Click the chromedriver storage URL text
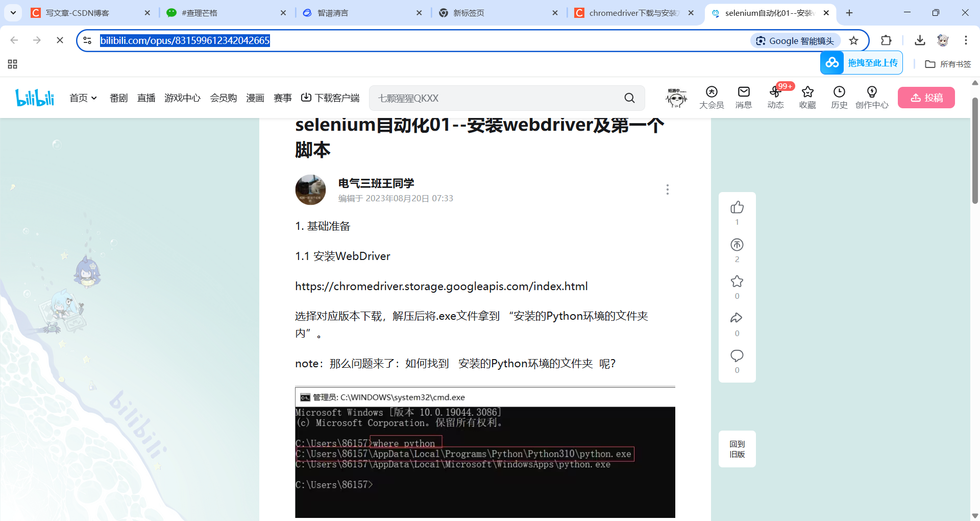This screenshot has width=980, height=521. click(x=442, y=286)
